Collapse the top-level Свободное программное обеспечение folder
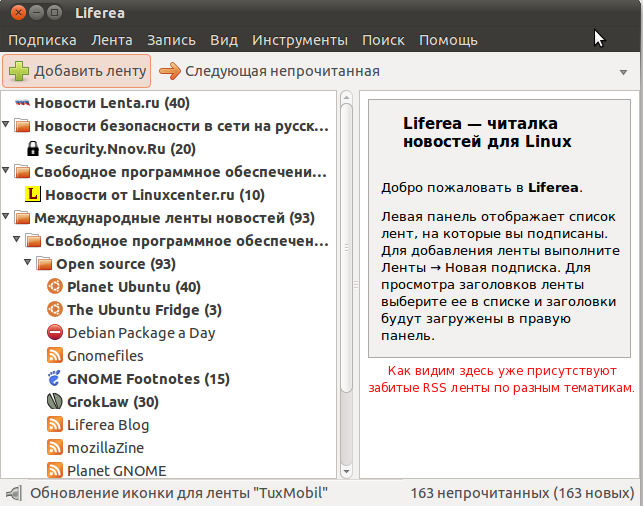643x506 pixels. [6, 170]
